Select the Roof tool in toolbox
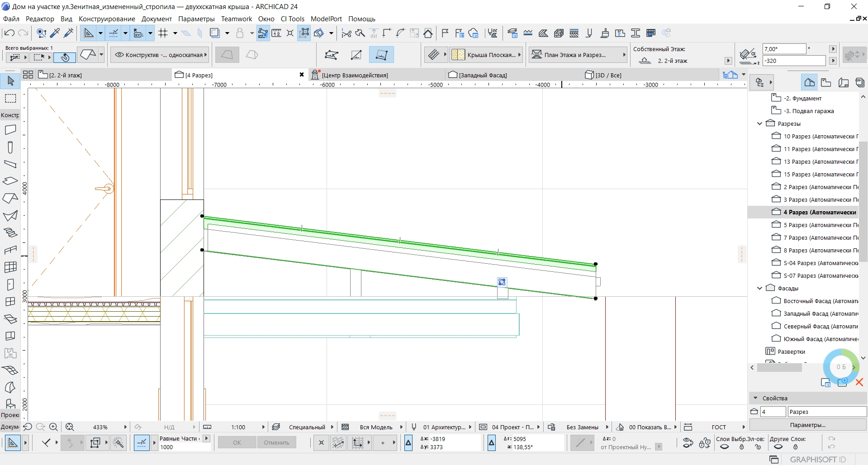 coord(10,198)
